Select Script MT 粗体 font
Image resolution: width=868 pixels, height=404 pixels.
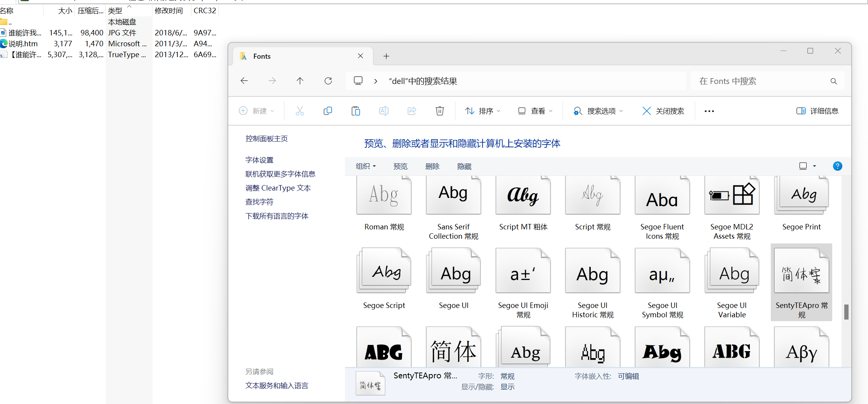(x=523, y=203)
